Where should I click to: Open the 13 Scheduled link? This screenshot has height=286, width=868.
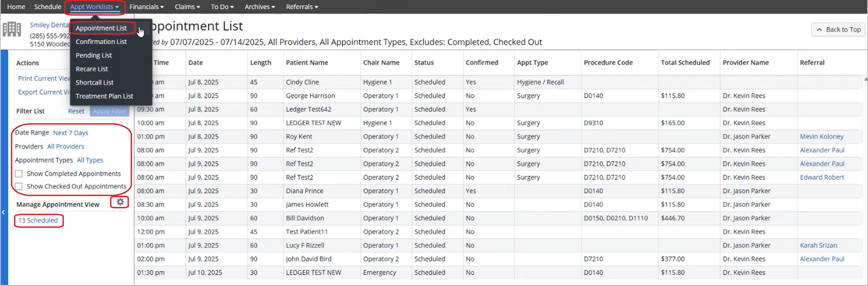coord(38,220)
